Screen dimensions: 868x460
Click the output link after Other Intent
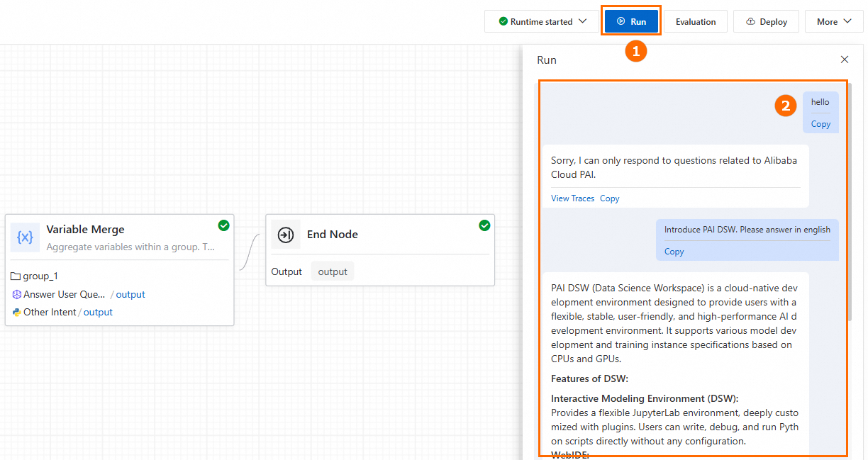click(98, 312)
